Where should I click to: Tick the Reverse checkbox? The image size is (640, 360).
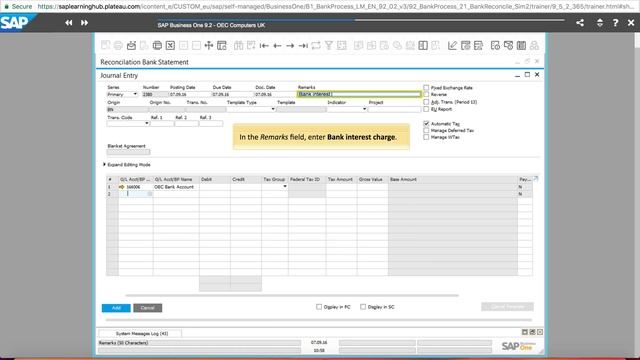pyautogui.click(x=426, y=95)
